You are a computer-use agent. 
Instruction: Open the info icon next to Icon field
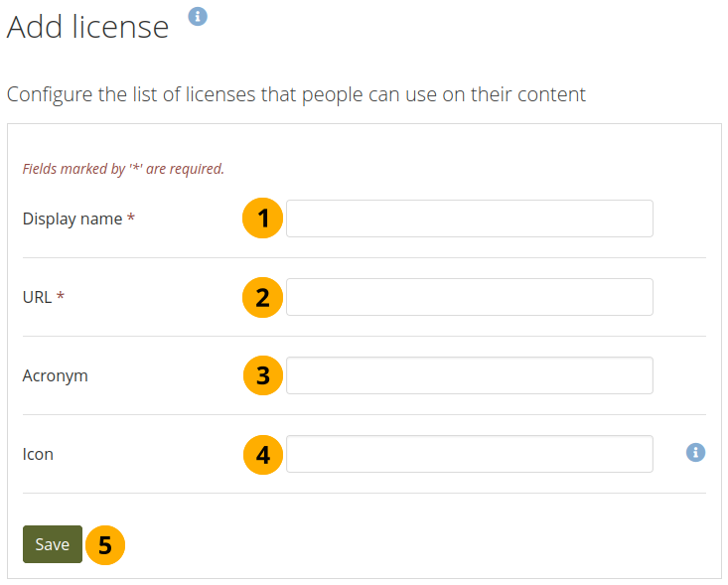tap(695, 453)
